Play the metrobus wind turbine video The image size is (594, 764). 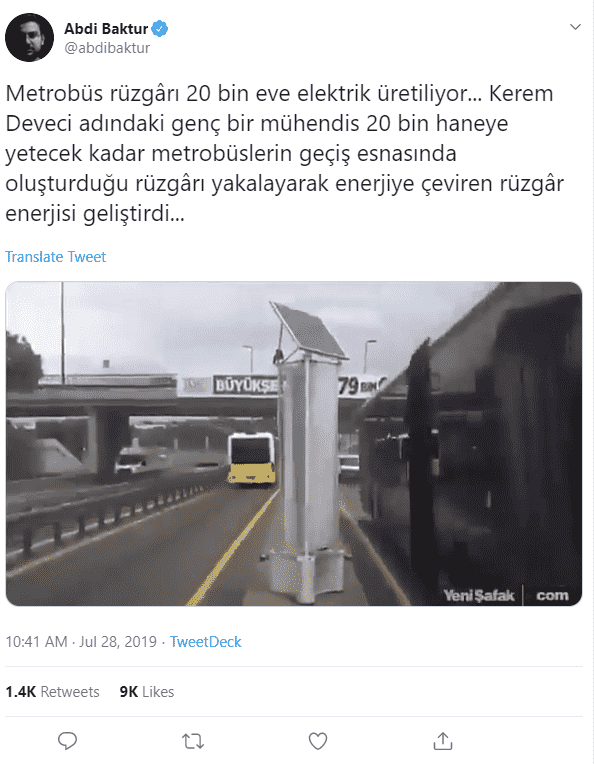tap(294, 444)
